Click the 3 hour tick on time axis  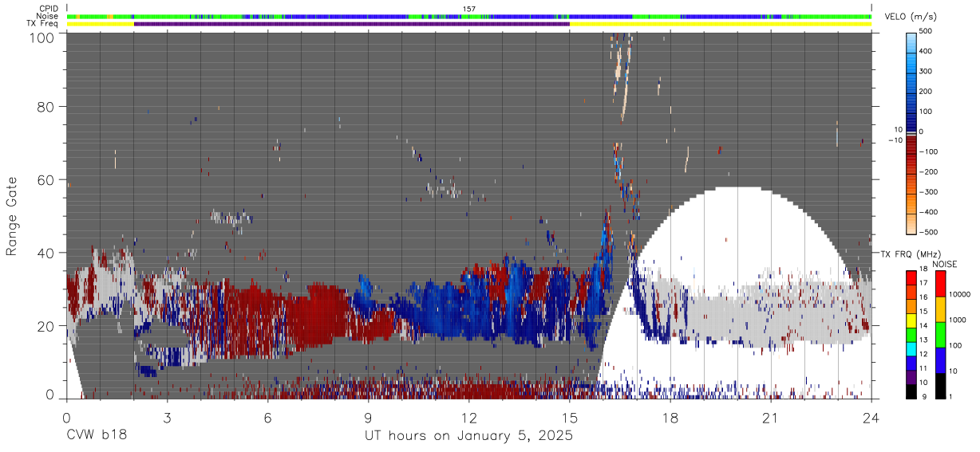point(167,417)
